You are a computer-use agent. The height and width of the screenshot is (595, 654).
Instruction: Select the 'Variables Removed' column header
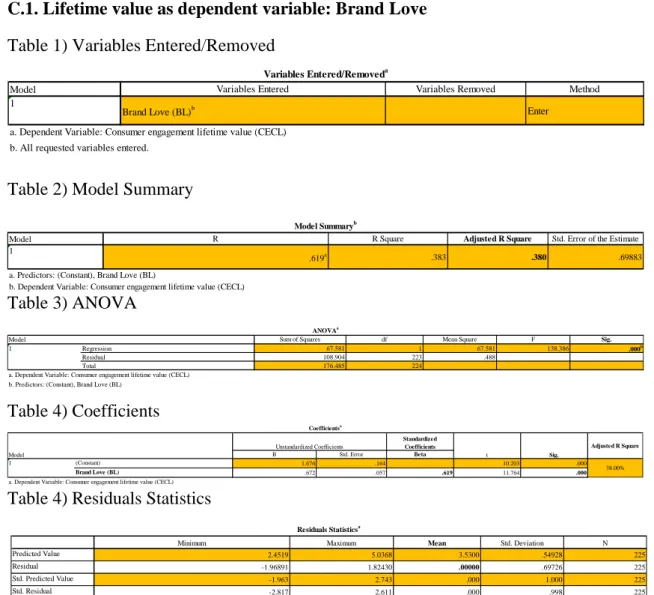(455, 89)
